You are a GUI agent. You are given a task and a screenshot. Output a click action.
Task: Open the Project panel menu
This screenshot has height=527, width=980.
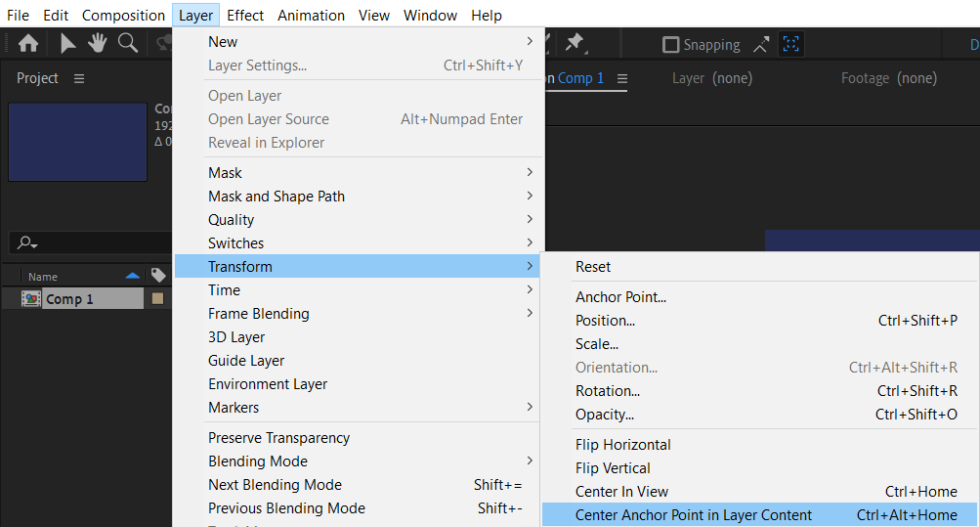[x=79, y=78]
